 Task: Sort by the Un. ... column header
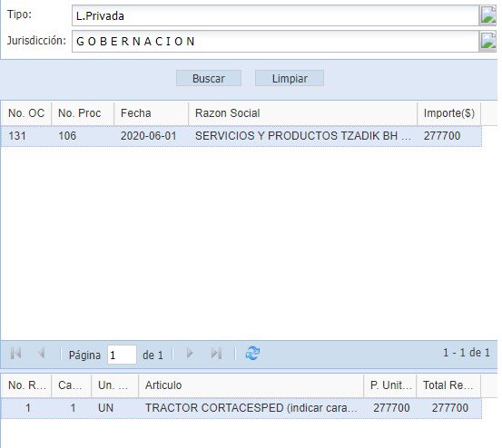point(115,385)
